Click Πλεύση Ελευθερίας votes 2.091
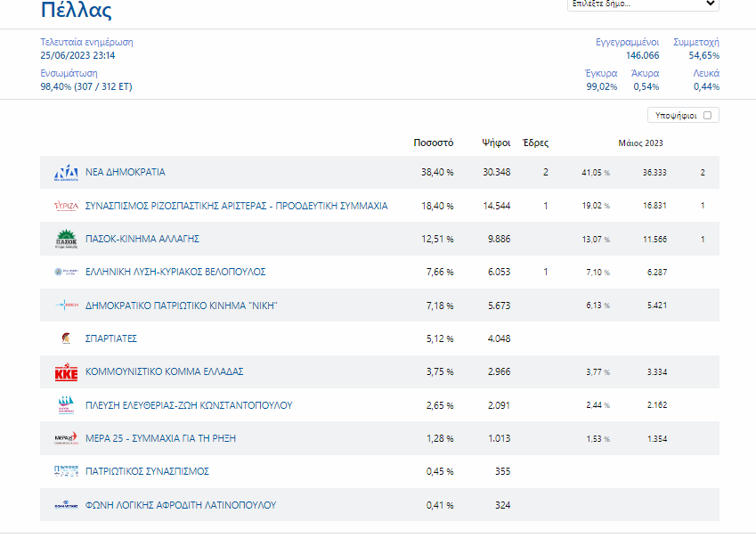This screenshot has width=756, height=538. pyautogui.click(x=499, y=405)
